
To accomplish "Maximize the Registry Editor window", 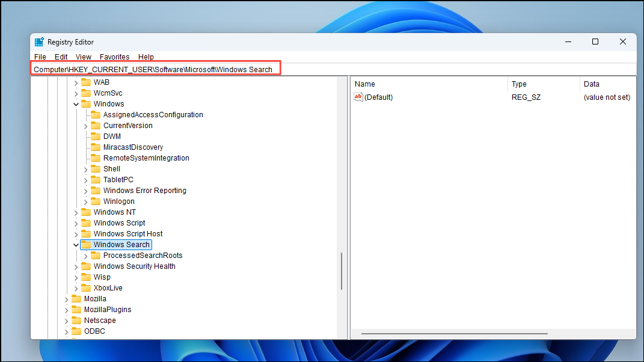I will (595, 41).
